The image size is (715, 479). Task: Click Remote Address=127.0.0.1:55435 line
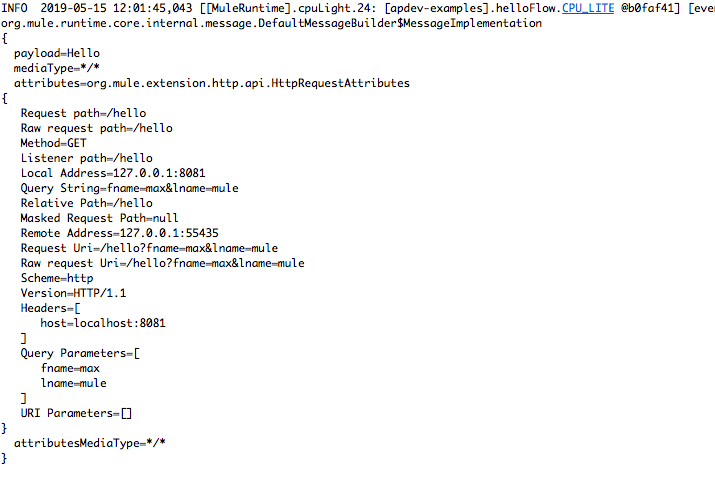(119, 233)
